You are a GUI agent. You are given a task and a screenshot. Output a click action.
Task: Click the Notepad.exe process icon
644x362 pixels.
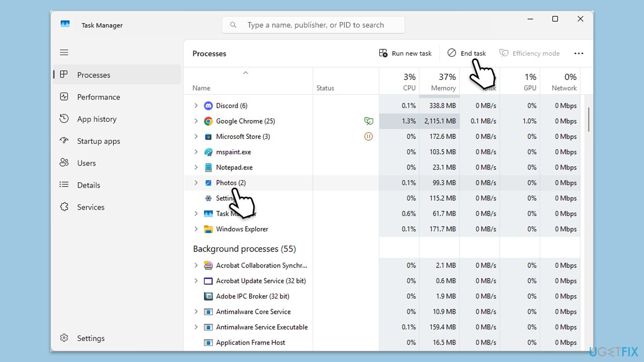208,167
